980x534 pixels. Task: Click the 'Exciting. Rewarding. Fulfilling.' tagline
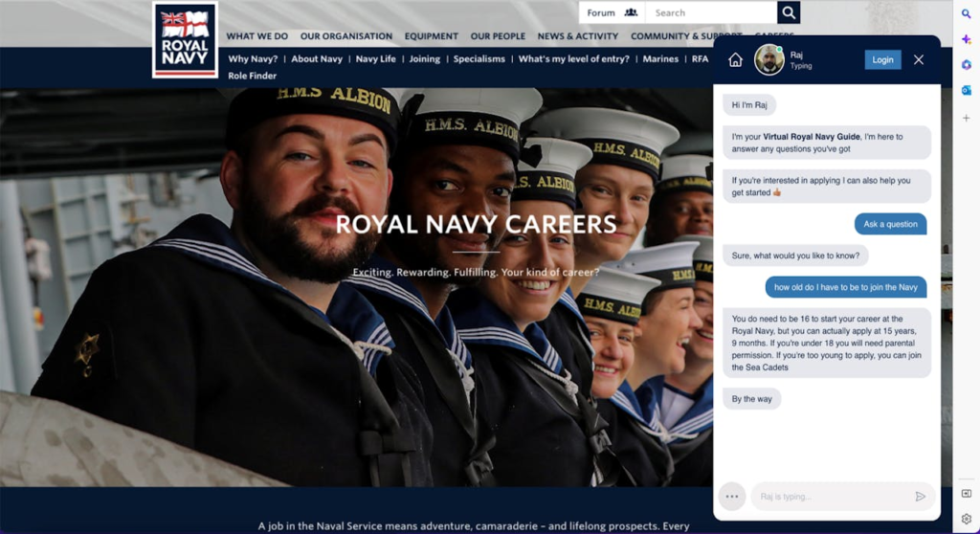click(477, 273)
